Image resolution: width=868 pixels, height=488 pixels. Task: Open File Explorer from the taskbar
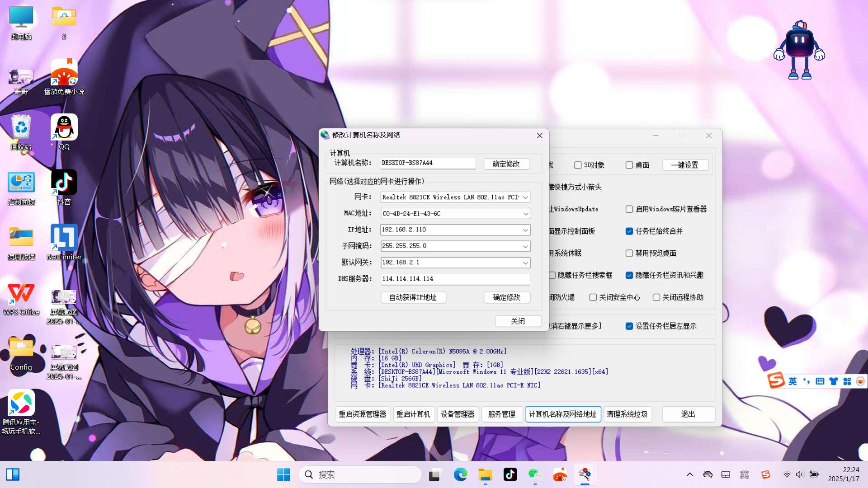(485, 474)
